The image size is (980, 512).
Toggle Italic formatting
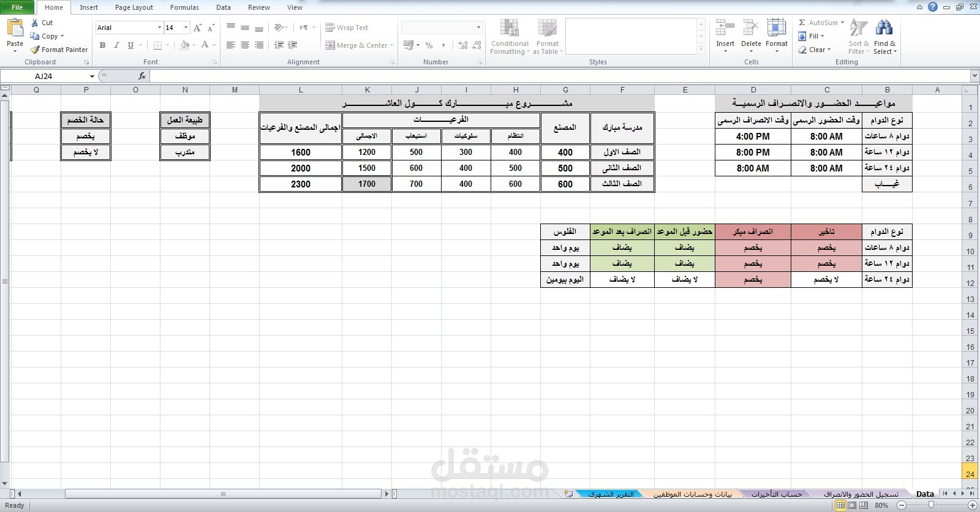116,45
